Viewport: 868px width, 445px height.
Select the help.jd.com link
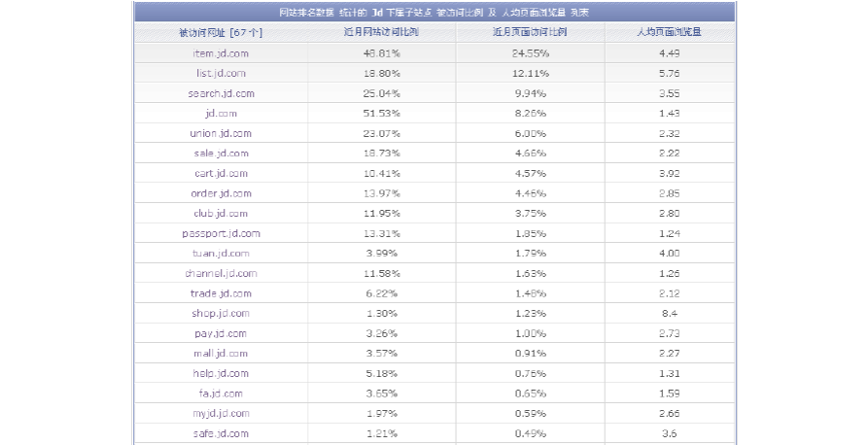(221, 373)
